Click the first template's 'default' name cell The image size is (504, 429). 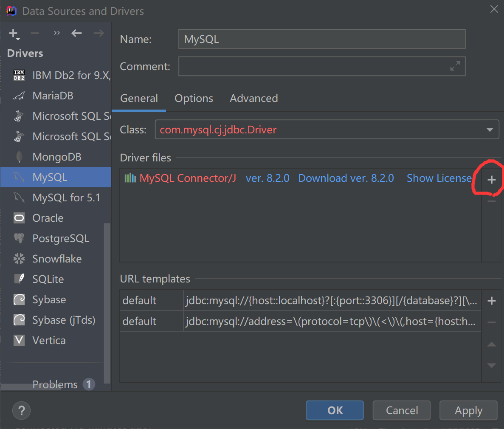(x=152, y=300)
